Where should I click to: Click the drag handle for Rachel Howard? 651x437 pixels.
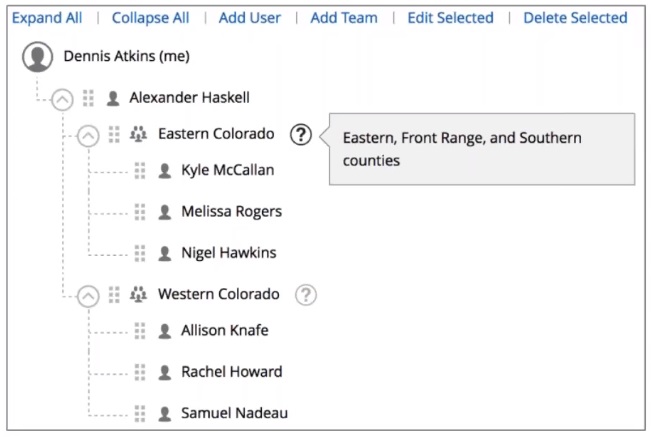[x=140, y=372]
